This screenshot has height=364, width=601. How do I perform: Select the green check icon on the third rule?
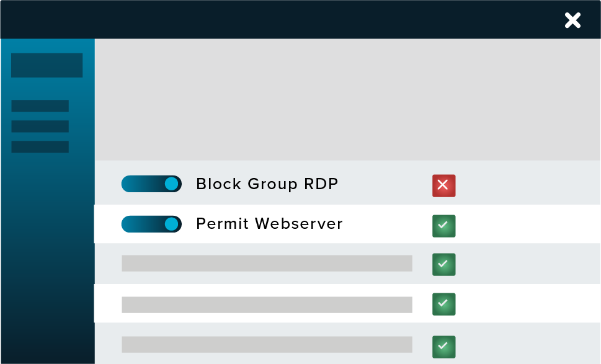443,265
